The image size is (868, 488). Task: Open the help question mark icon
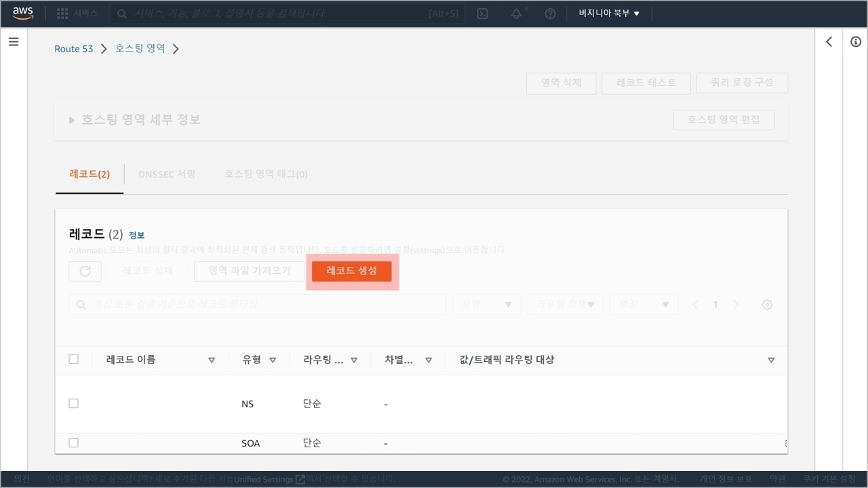click(550, 14)
